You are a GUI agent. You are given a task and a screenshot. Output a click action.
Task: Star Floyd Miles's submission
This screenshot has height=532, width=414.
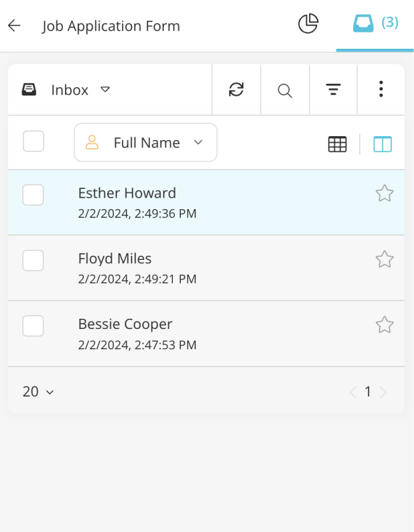click(384, 259)
